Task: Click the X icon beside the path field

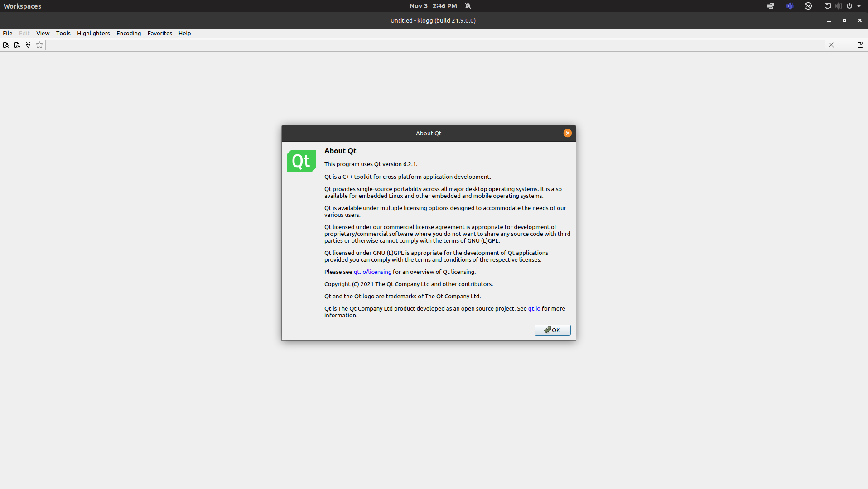Action: pos(831,45)
